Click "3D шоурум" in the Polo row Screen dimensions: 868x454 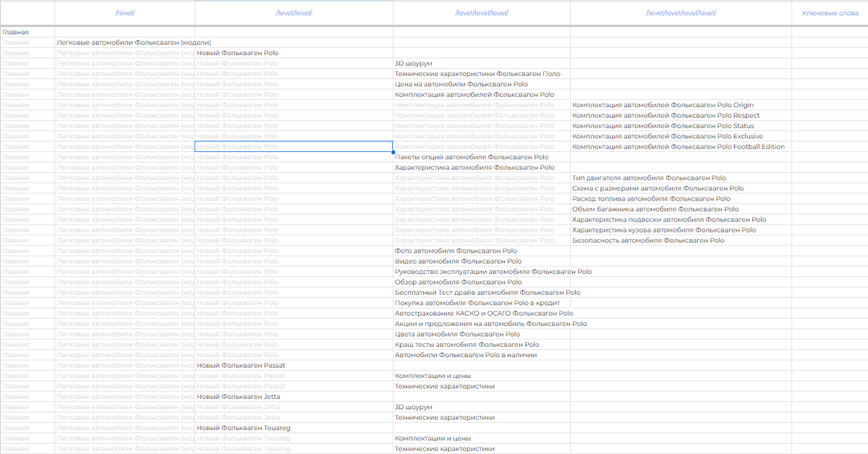[x=482, y=64]
